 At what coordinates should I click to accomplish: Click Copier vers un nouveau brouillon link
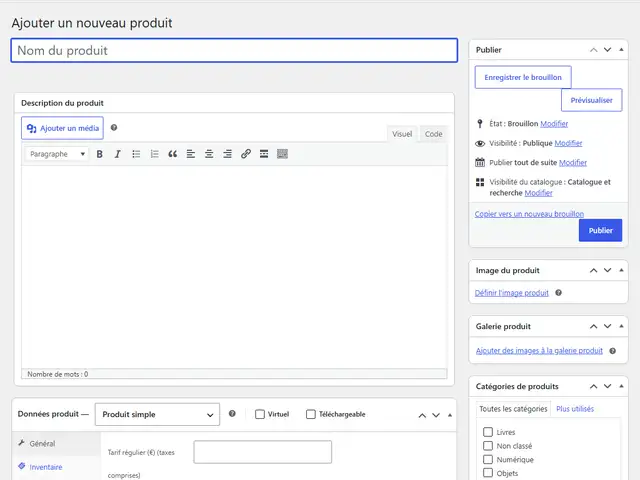coord(529,214)
